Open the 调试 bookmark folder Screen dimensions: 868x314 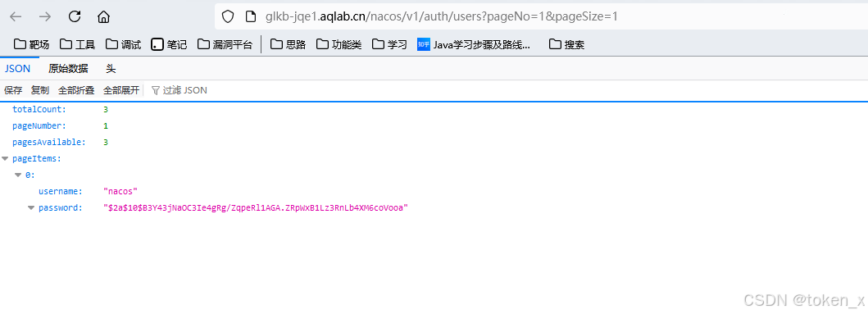tap(124, 45)
